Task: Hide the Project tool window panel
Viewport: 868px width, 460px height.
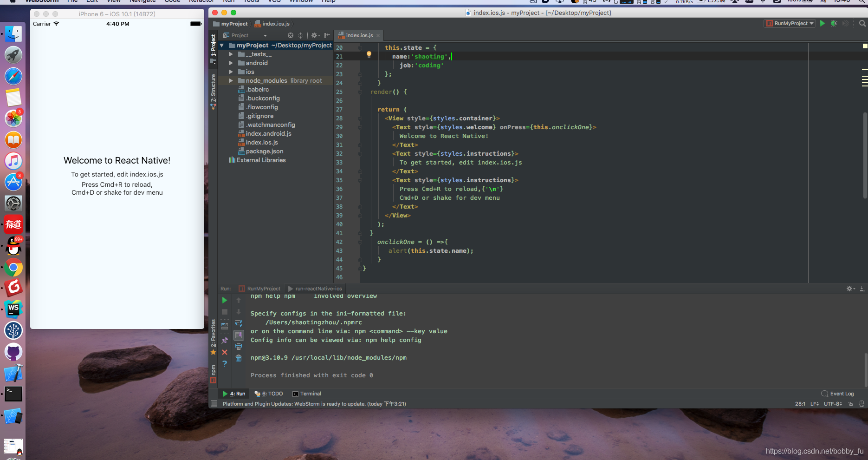Action: tap(327, 35)
